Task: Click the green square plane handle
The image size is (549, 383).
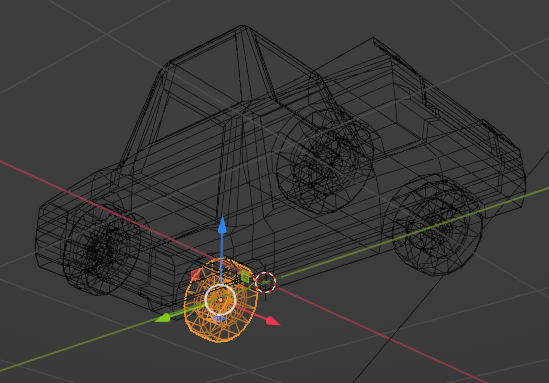Action: (x=245, y=276)
